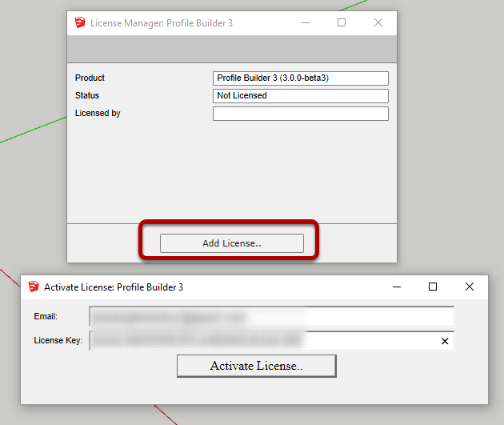Focus the Email input field
Viewport: 504px width, 425px height.
pyautogui.click(x=271, y=317)
